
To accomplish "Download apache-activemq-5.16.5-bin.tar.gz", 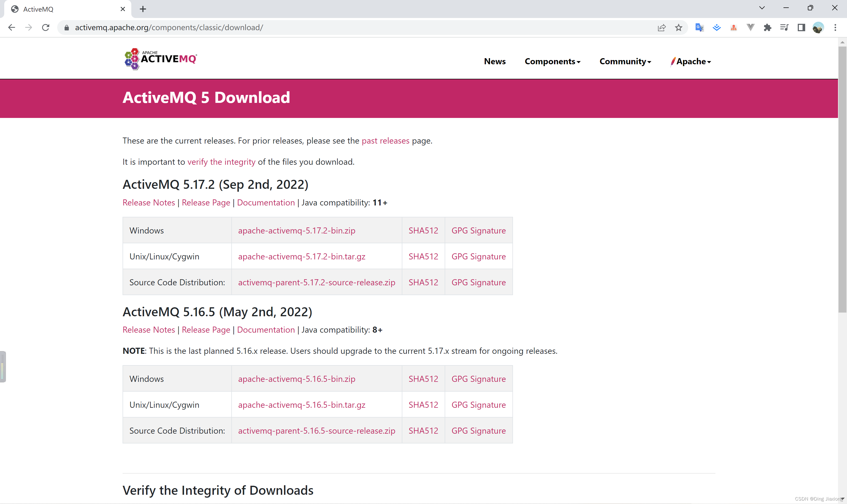I will point(302,405).
